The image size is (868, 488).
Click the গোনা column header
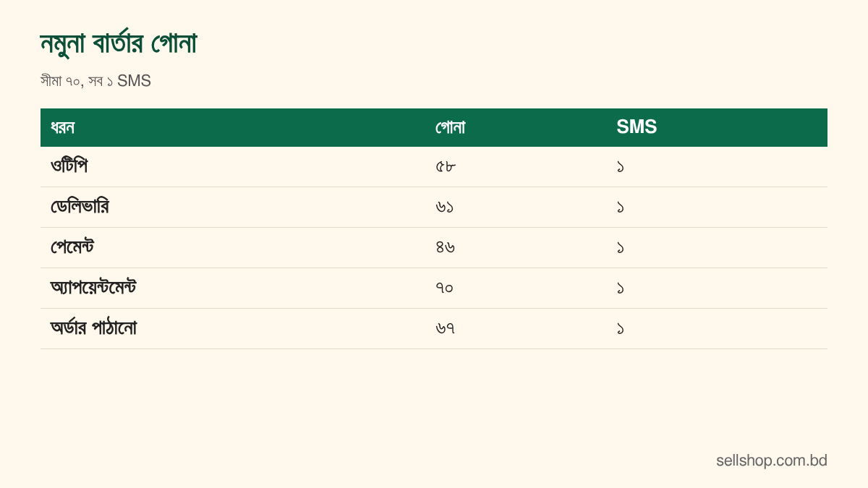pos(450,127)
